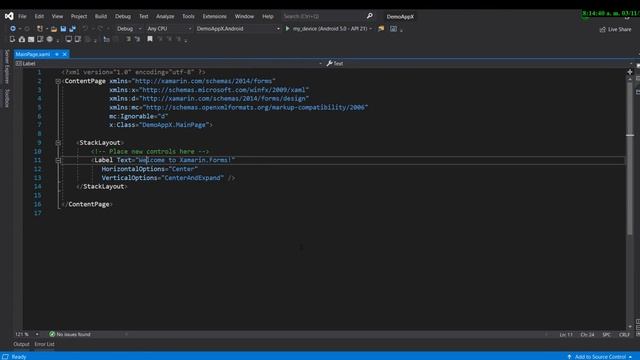Click the Navigate Backward toolbar icon
The width and height of the screenshot is (640, 360).
coord(13,29)
